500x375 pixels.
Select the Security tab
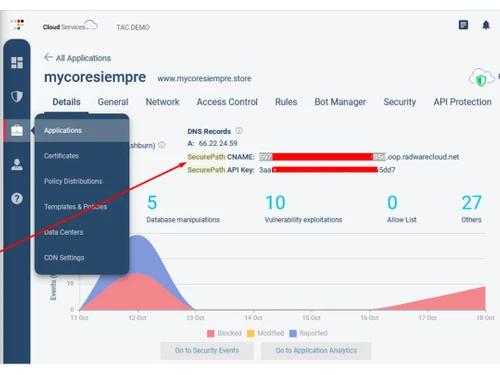[x=400, y=102]
